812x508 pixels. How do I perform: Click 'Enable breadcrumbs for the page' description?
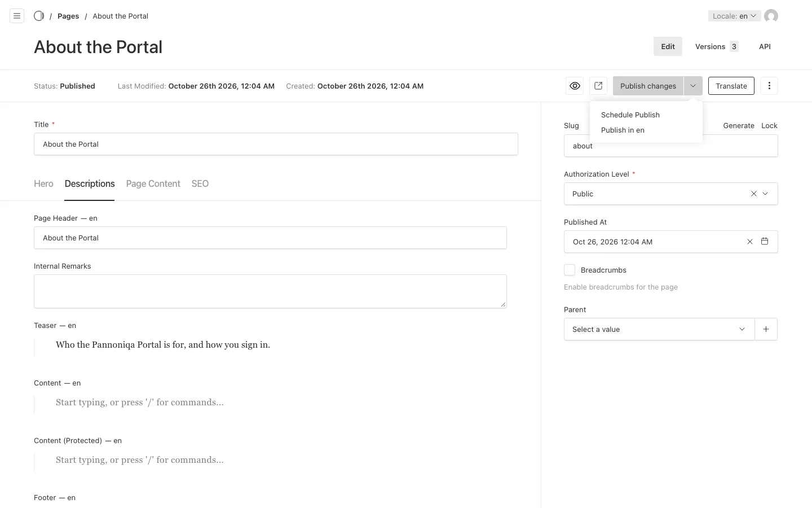[x=621, y=287]
